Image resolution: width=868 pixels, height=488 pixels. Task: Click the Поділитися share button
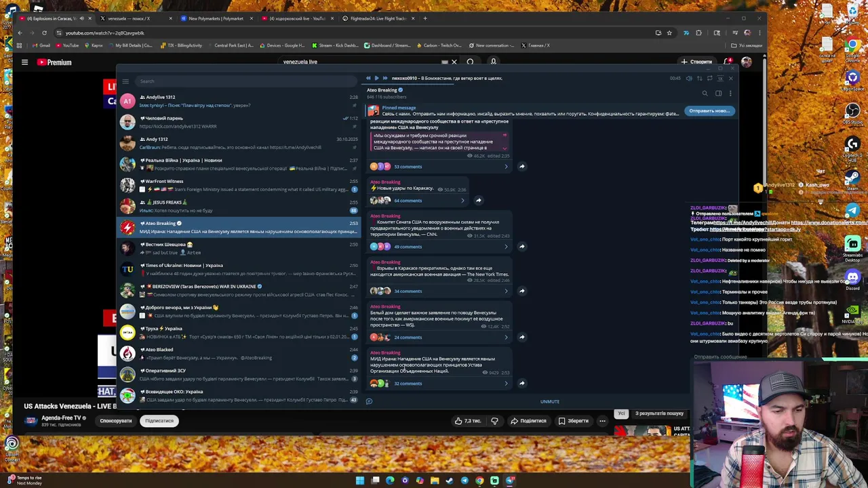pos(528,421)
